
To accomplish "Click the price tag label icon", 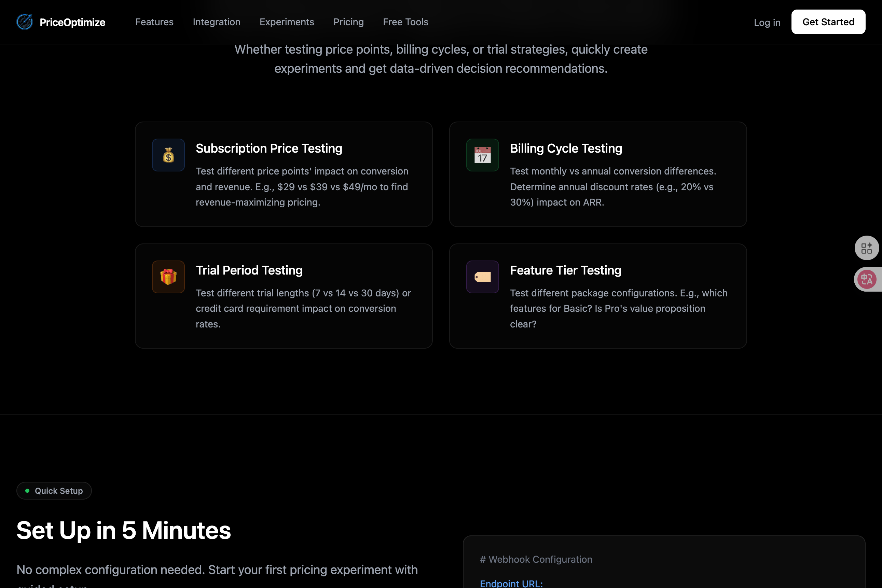I will [x=482, y=277].
